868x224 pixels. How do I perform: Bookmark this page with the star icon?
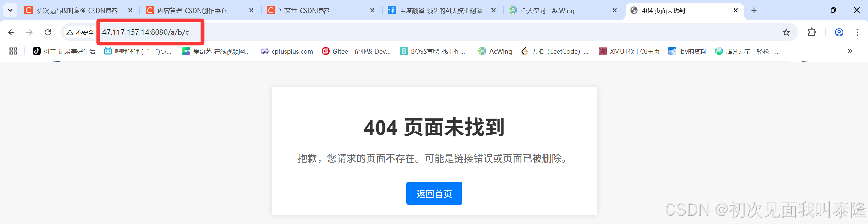pyautogui.click(x=786, y=32)
